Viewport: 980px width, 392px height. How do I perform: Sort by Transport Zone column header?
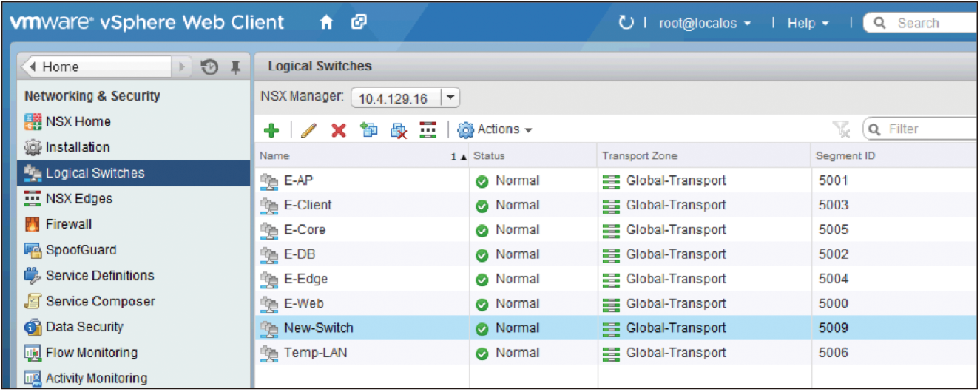point(704,156)
